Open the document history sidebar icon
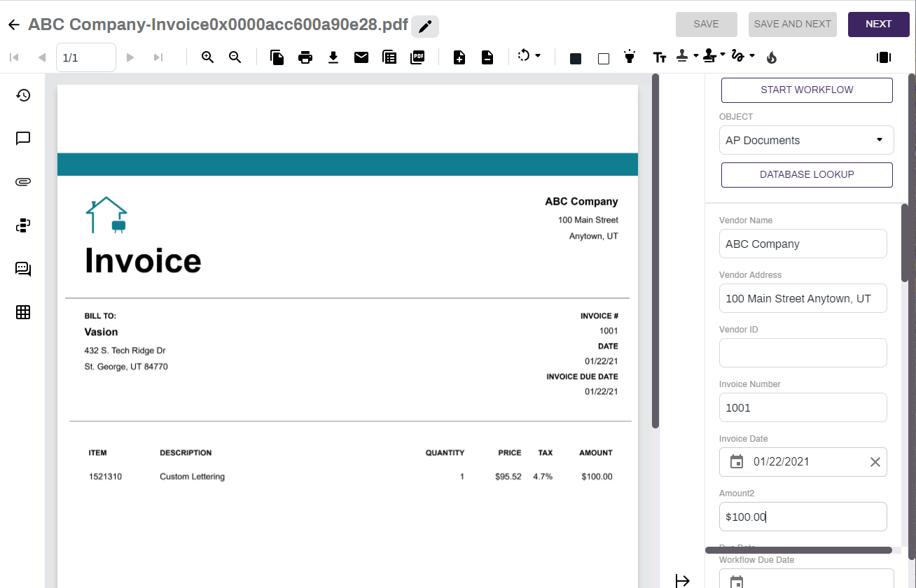The width and height of the screenshot is (916, 588). [23, 95]
